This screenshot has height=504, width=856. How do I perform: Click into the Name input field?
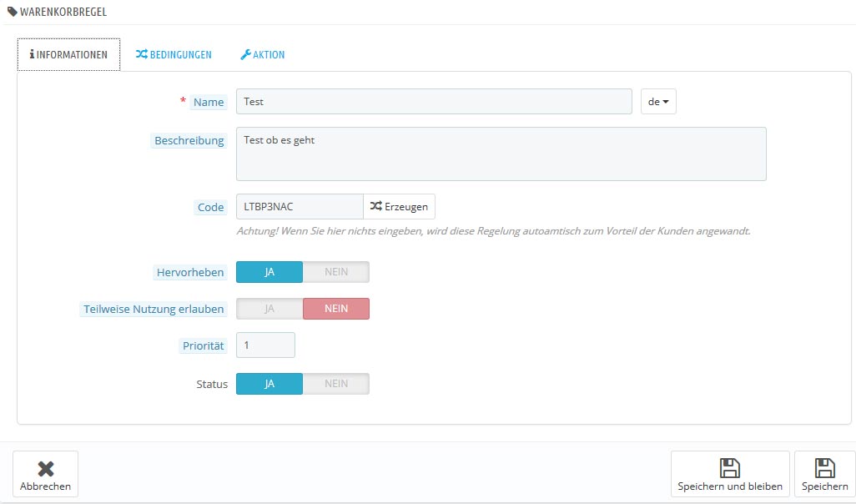point(434,102)
